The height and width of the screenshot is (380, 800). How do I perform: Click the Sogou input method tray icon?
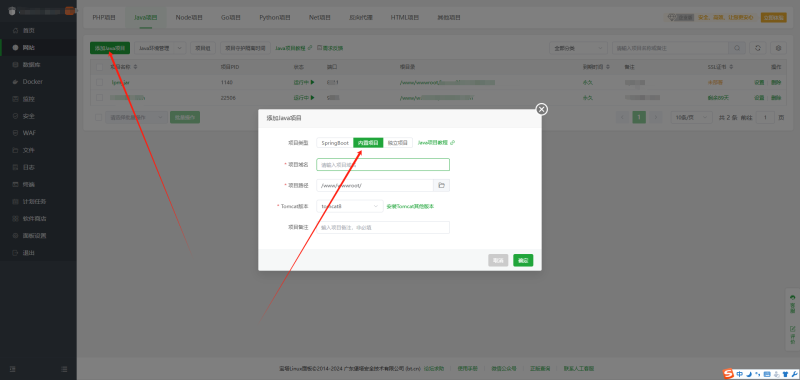click(729, 374)
